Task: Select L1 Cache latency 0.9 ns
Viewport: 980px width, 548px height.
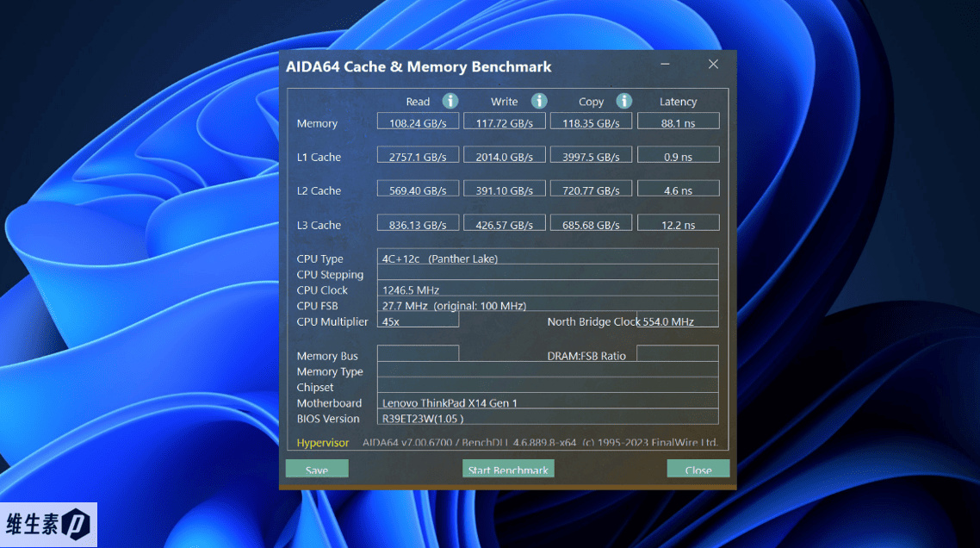Action: [678, 155]
